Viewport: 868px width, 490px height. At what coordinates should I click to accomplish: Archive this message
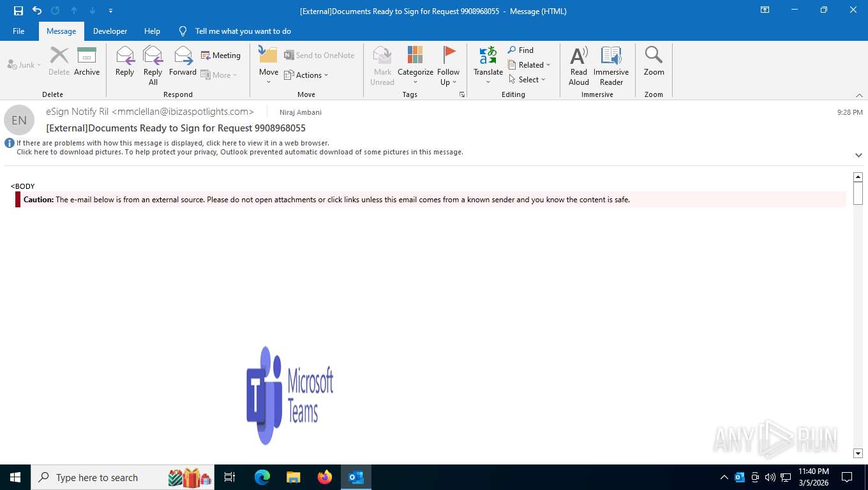click(87, 61)
